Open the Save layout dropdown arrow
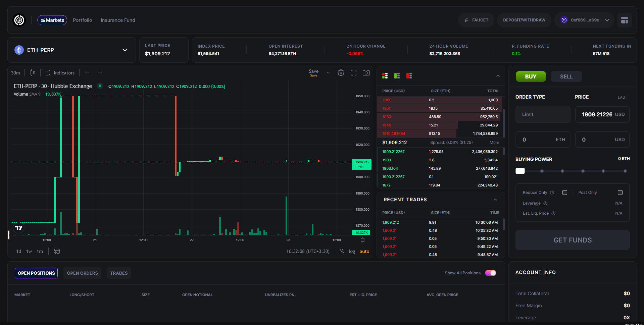 [x=328, y=73]
